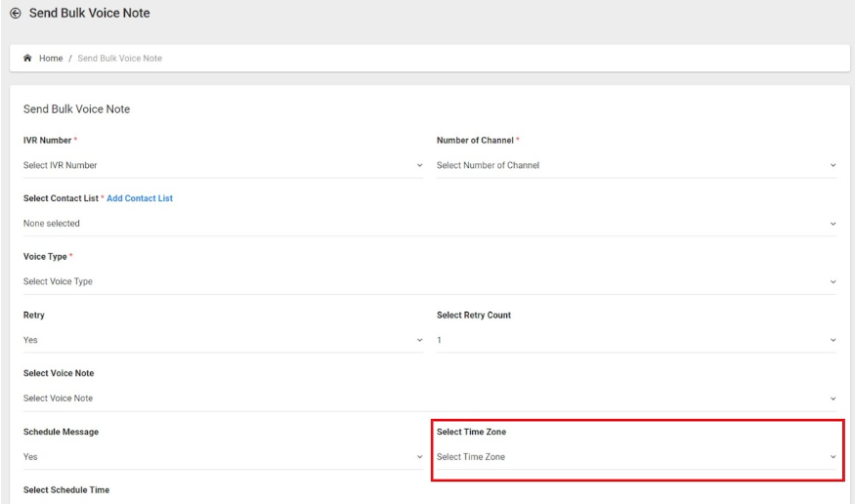Expand the Select Number of Channel dropdown
Screen dimensions: 855x504
(x=636, y=165)
